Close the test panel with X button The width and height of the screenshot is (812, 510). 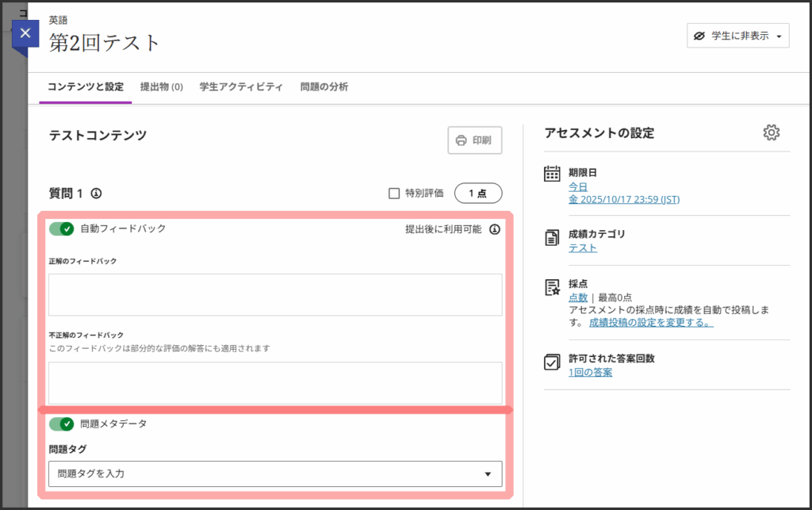click(25, 33)
